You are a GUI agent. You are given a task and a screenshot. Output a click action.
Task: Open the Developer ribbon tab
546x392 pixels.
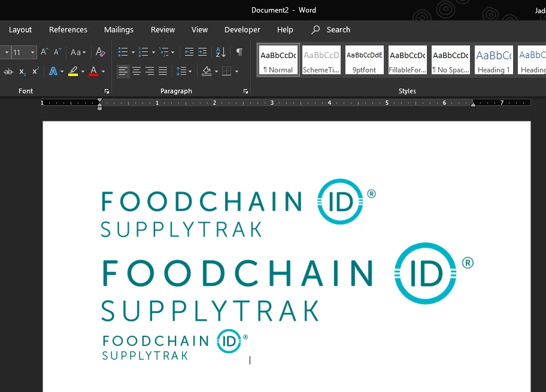point(242,29)
